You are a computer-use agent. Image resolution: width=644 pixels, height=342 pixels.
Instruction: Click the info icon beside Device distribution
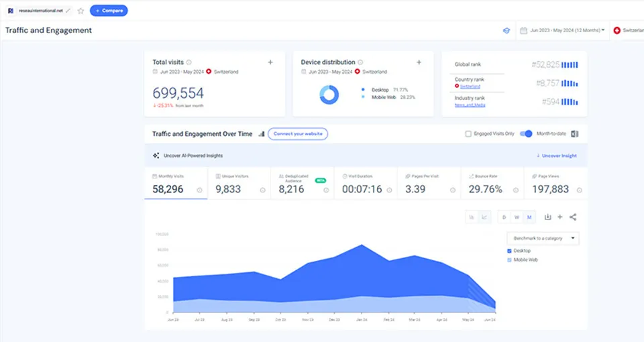(x=361, y=62)
